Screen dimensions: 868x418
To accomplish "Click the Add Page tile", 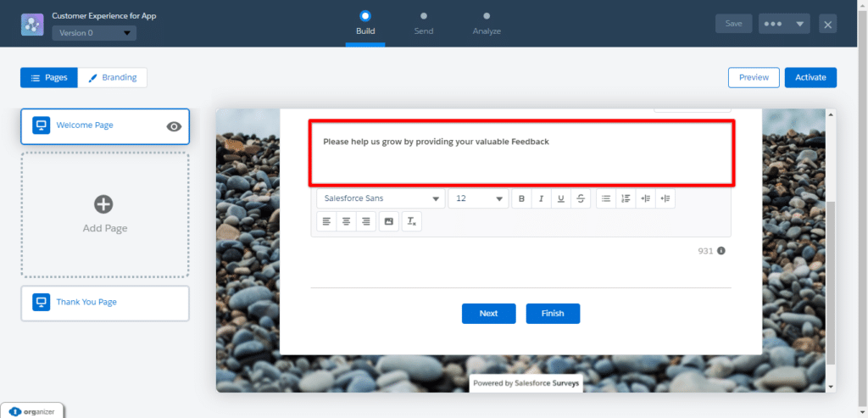I will click(x=105, y=215).
